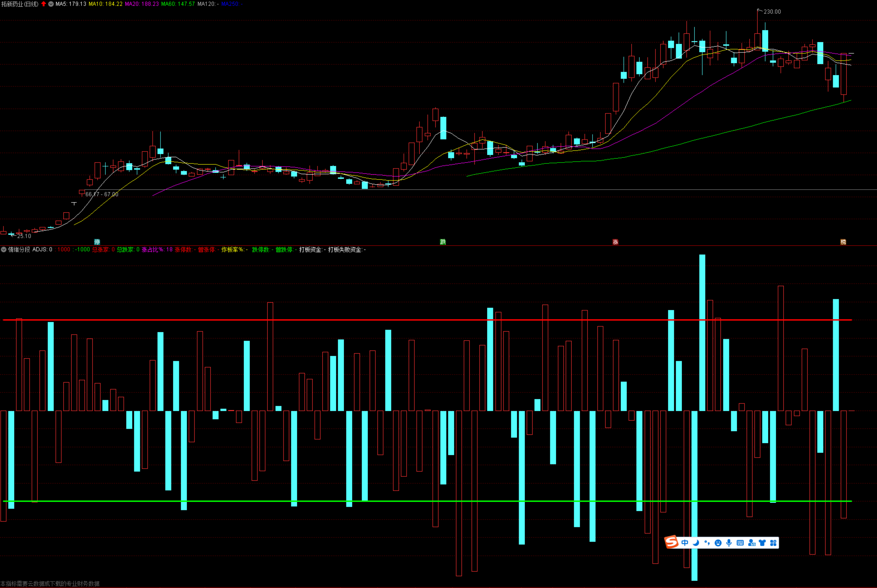Screen dimensions: 877x588
Task: Click the blue MA250 label
Action: click(232, 4)
